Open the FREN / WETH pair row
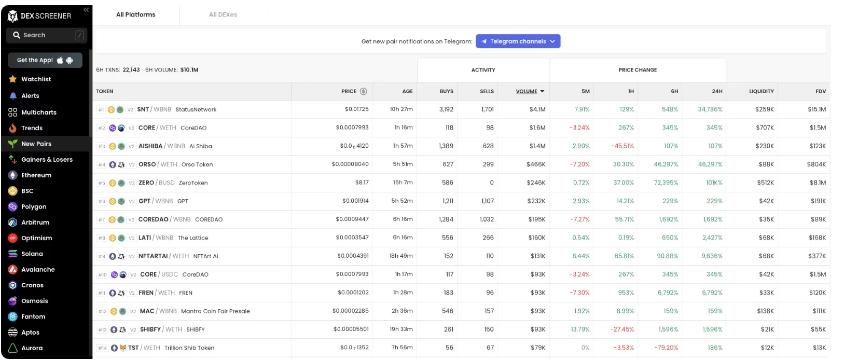Image resolution: width=841 pixels, height=361 pixels. pos(461,293)
